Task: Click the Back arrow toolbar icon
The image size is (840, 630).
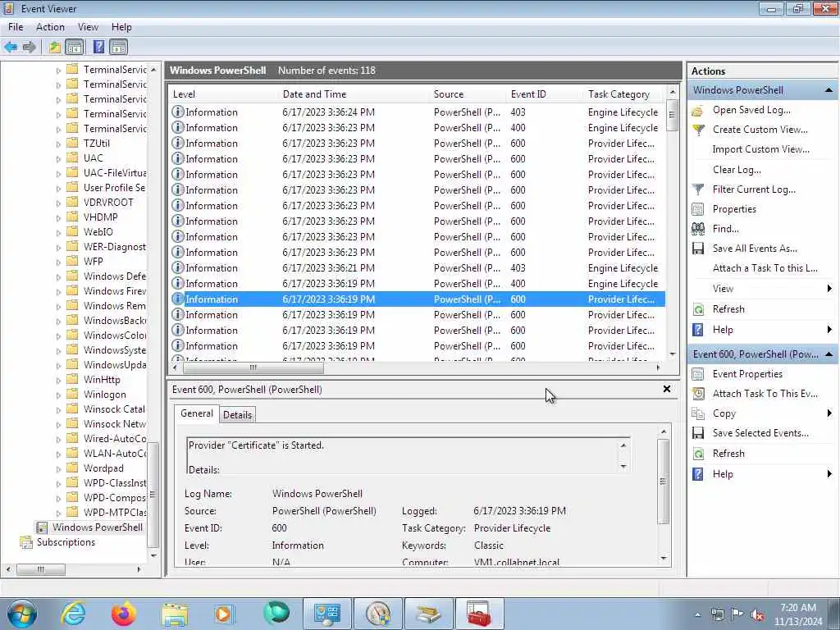Action: pyautogui.click(x=10, y=47)
